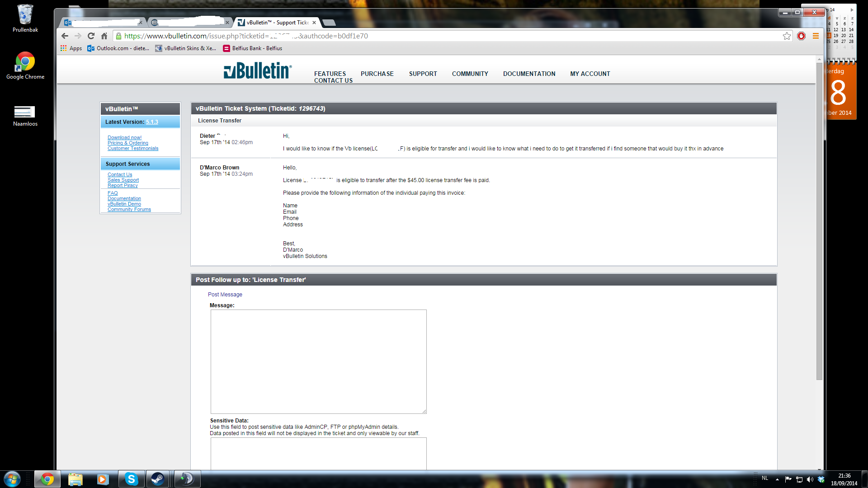Open the Sales Support link
This screenshot has width=868, height=488.
[x=123, y=180]
